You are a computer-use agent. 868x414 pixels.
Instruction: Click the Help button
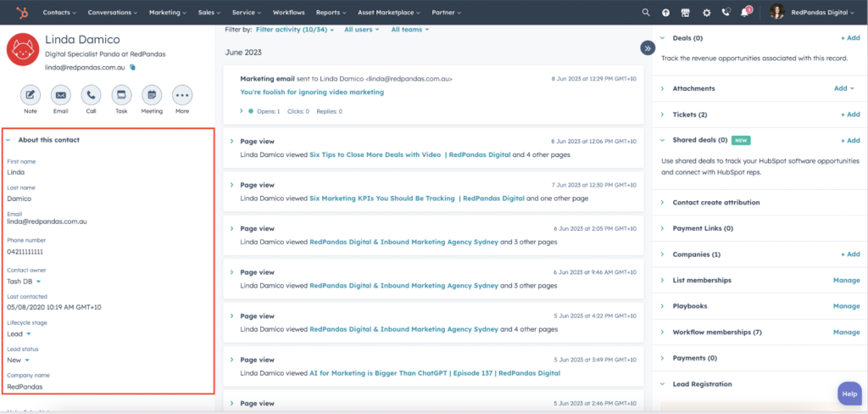tap(849, 394)
